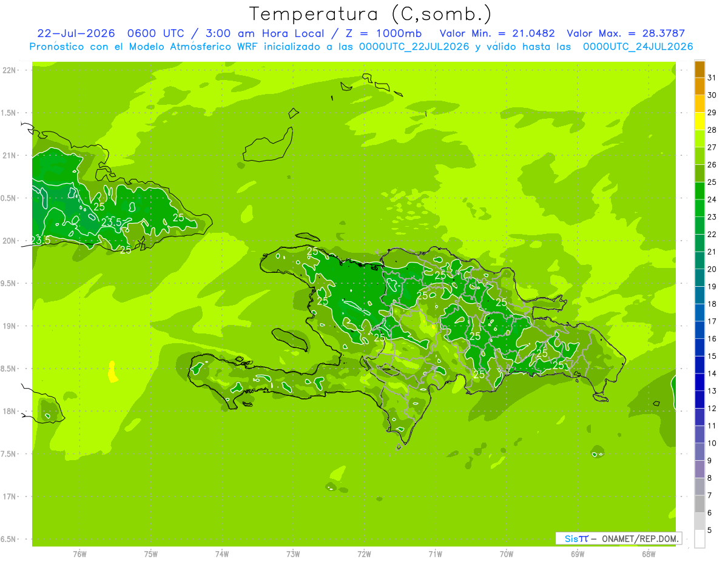
Task: Click the '74W' longitude label
Action: pyautogui.click(x=222, y=554)
